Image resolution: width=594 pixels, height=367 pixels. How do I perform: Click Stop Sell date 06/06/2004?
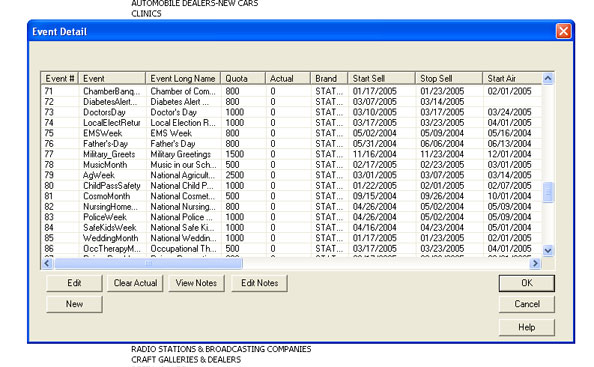coord(442,144)
